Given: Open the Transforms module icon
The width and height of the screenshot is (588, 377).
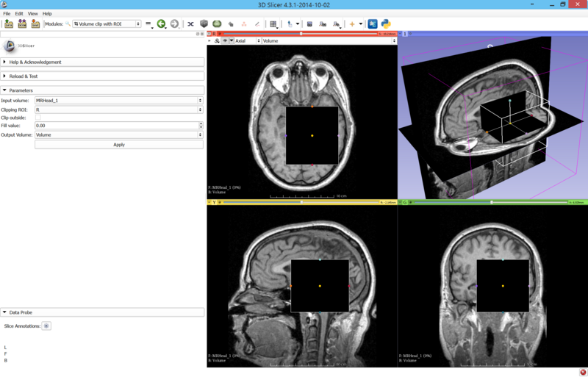Looking at the screenshot, I should click(x=190, y=24).
